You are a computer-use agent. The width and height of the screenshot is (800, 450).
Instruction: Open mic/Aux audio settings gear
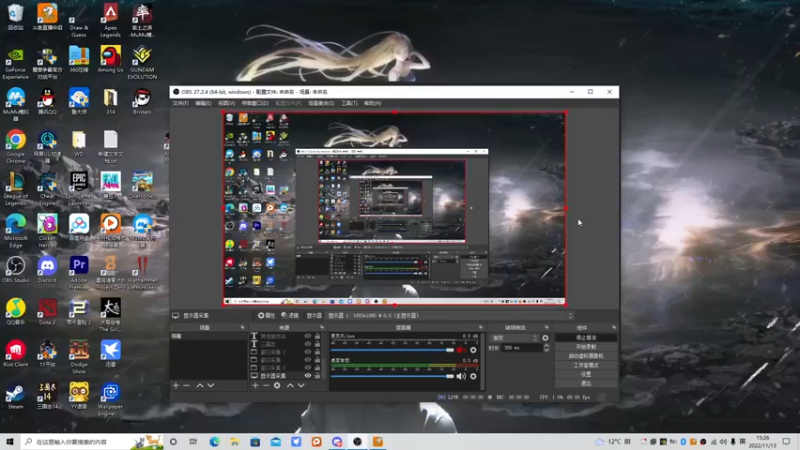coord(473,350)
